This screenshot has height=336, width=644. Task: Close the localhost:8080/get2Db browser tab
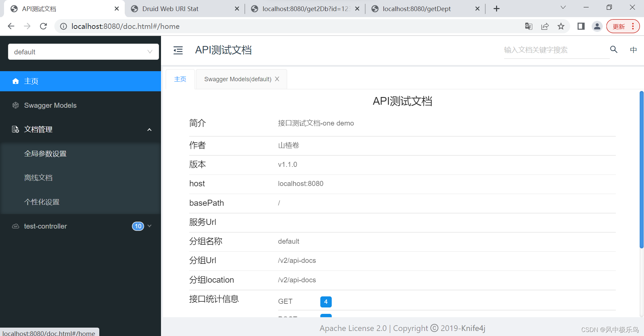357,9
